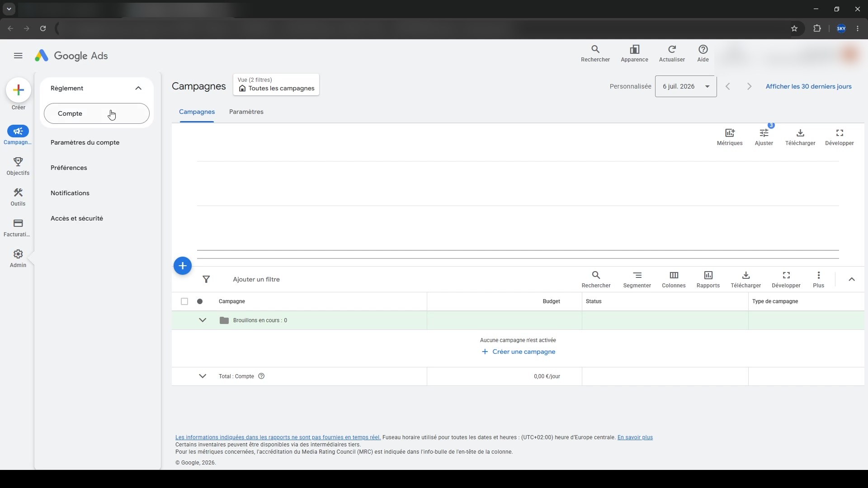Screen dimensions: 868x488
Task: Click the status dot column header
Action: 200,301
